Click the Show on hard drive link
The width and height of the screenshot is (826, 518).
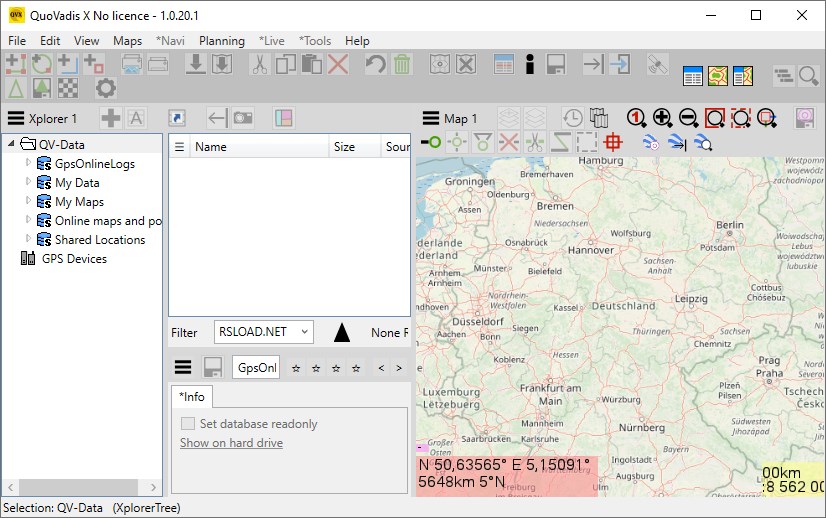[x=231, y=443]
